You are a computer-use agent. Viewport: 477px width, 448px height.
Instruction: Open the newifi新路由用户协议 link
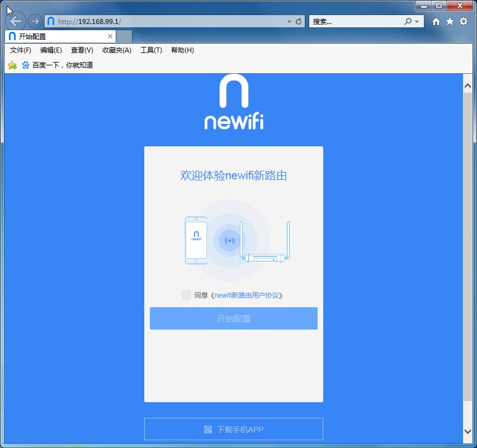click(247, 296)
